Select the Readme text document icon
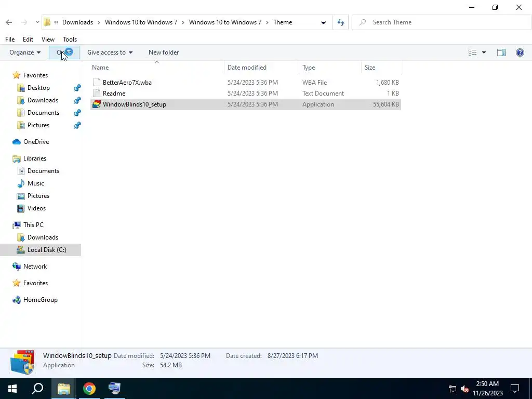Image resolution: width=532 pixels, height=399 pixels. pos(97,94)
